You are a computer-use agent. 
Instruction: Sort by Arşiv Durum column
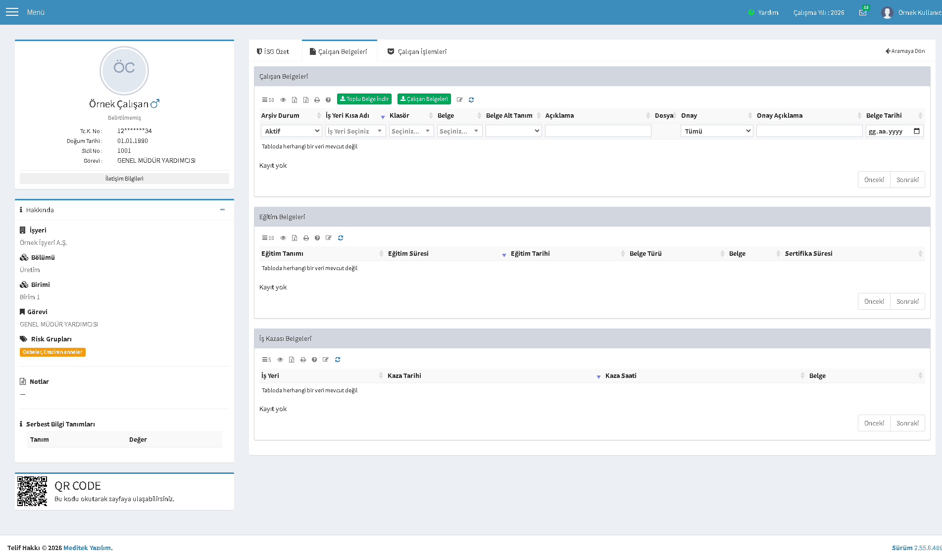point(291,116)
